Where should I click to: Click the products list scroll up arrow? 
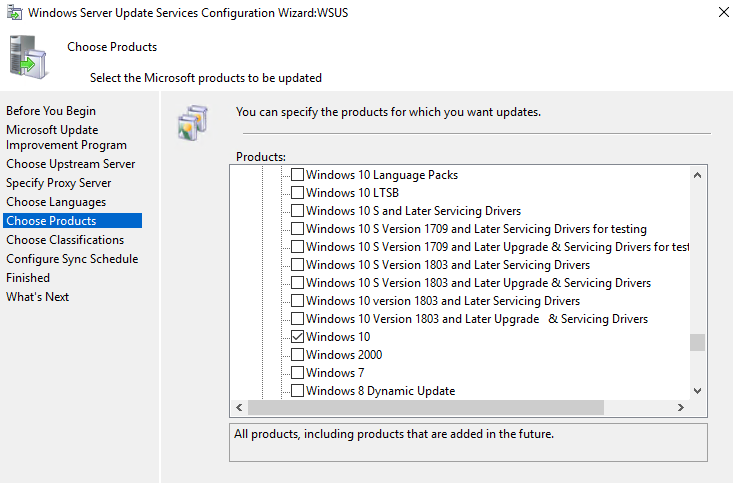tap(697, 175)
